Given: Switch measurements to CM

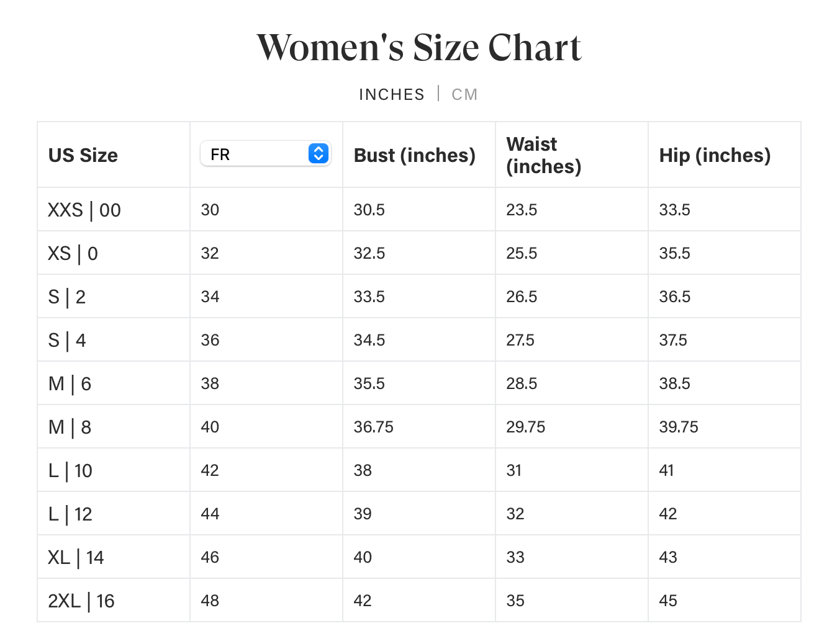Looking at the screenshot, I should 464,94.
